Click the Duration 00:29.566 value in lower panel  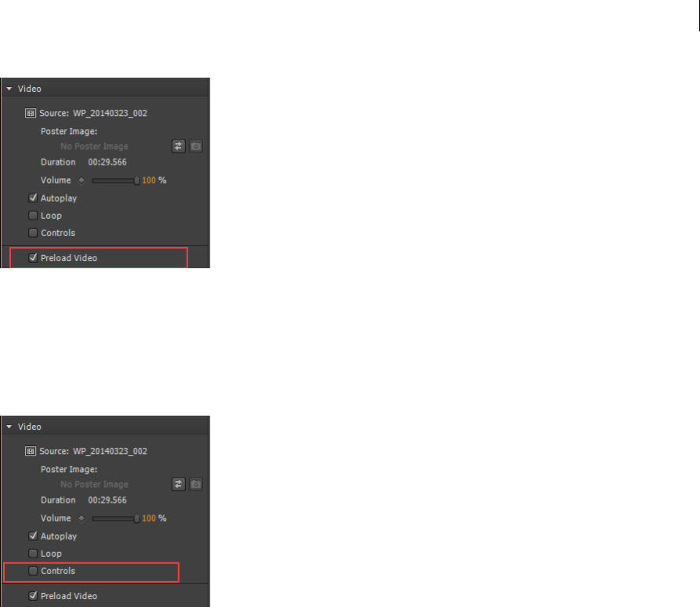pyautogui.click(x=107, y=500)
